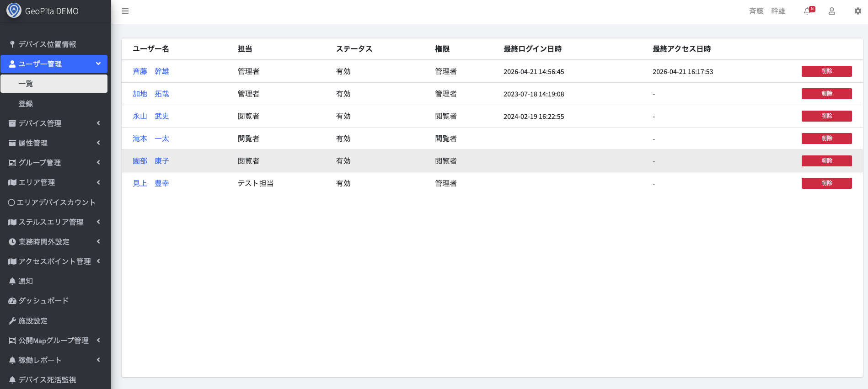
Task: Open user 加地 拓哉 details link
Action: [150, 94]
